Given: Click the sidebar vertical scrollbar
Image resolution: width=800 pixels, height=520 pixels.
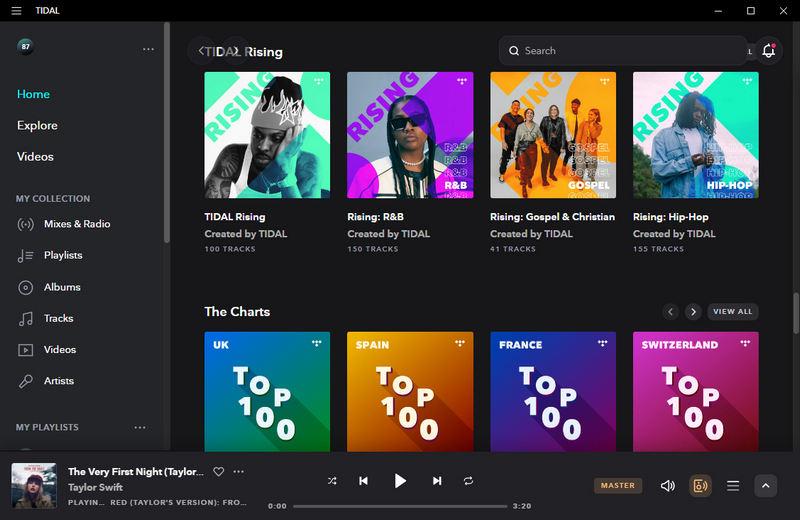Looking at the screenshot, I should coord(166,133).
